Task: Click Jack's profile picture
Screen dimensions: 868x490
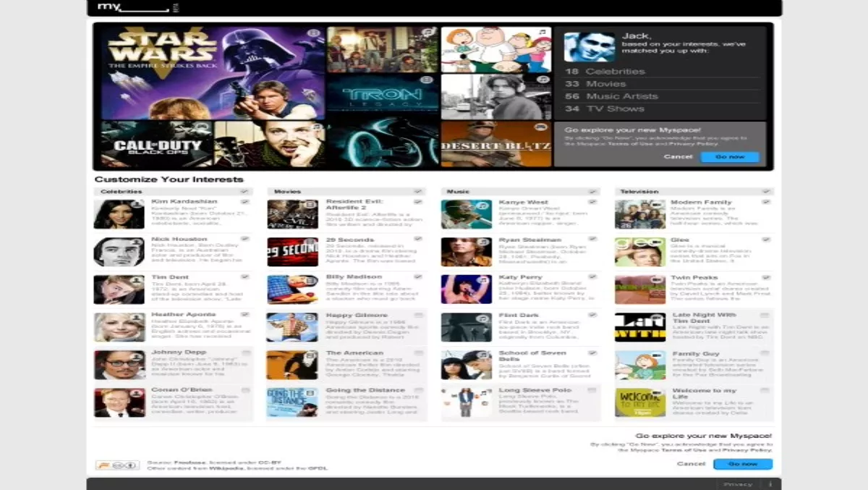Action: (x=590, y=47)
